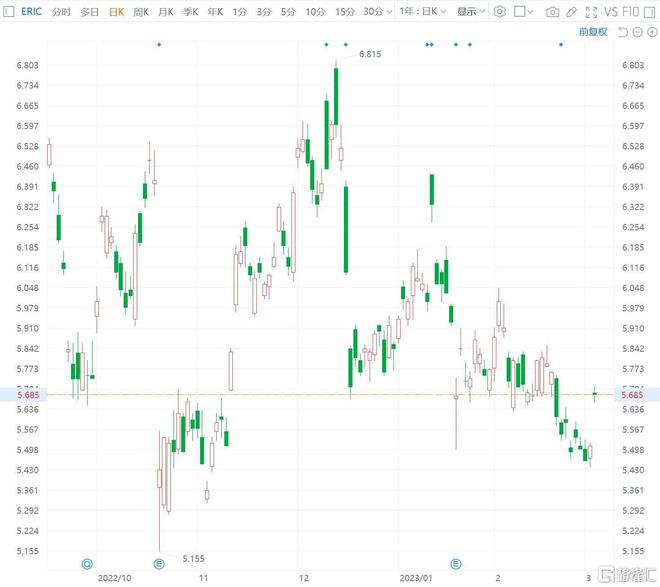Open chart settings hexagon gear icon

click(500, 12)
